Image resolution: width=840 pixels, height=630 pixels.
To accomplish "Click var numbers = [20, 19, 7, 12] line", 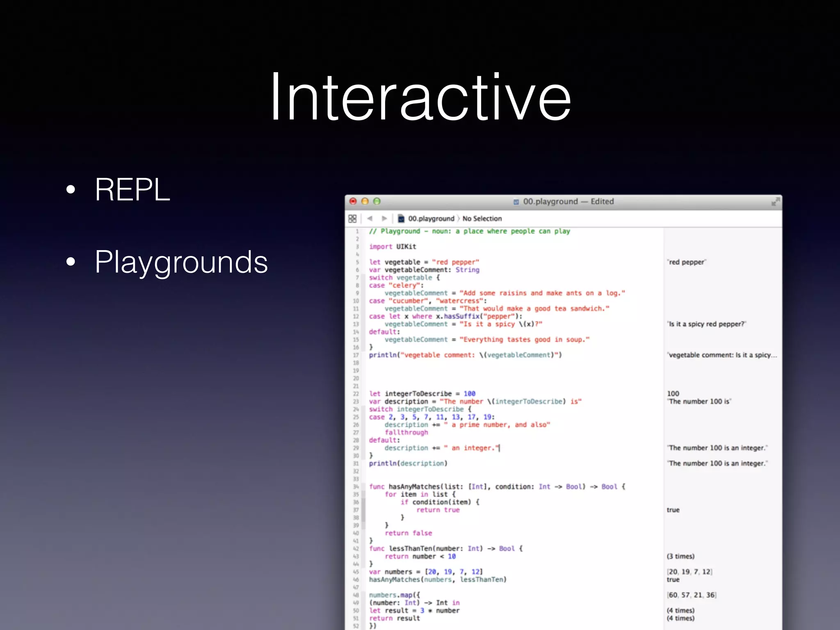I will (x=426, y=572).
